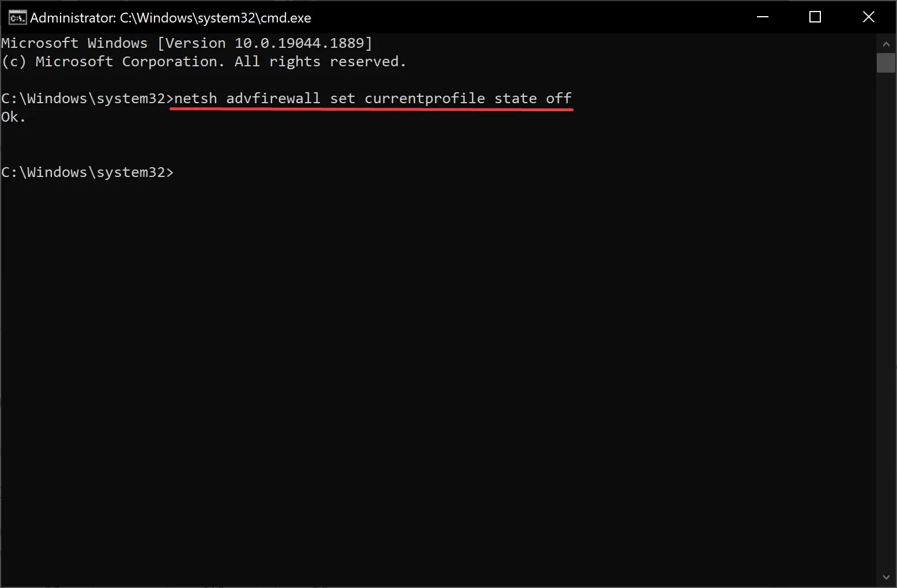Click the vertical scrollbar thumb
This screenshot has height=588, width=897.
point(886,63)
